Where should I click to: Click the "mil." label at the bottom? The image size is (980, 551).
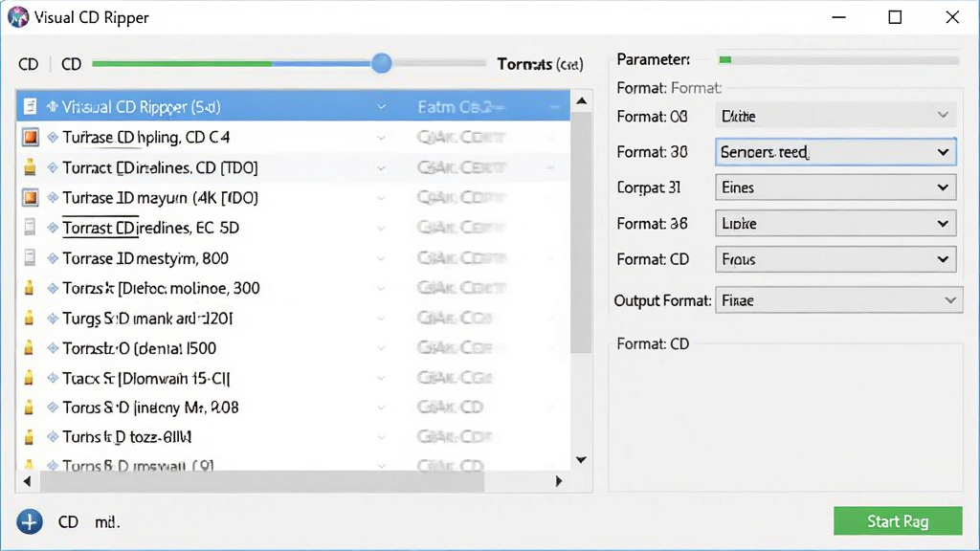coord(107,522)
